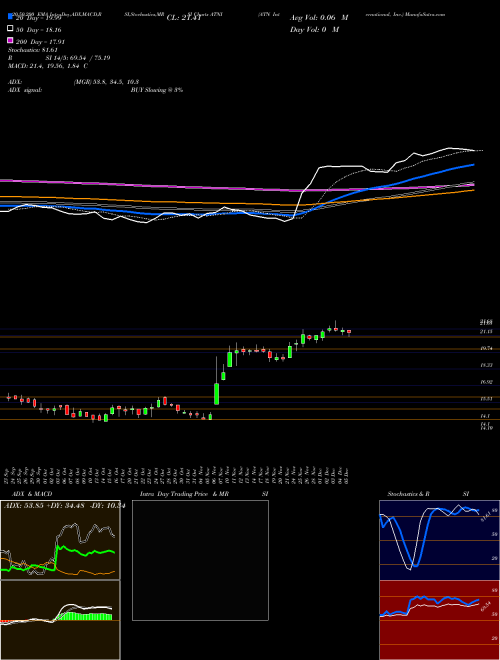This screenshot has width=500, height=660.
Task: Click the 'BUY Slowing @ 5%' ADX signal
Action: [x=157, y=90]
